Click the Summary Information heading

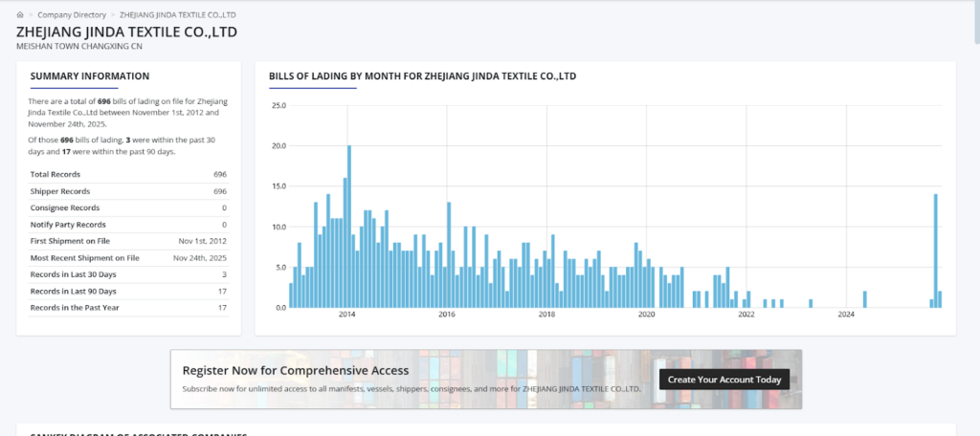[89, 76]
